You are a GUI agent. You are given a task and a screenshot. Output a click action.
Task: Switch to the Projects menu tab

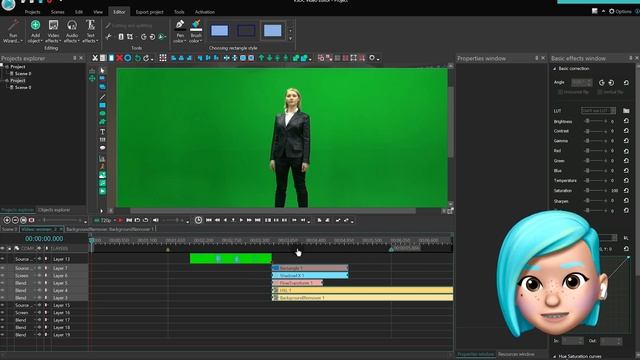(32, 12)
